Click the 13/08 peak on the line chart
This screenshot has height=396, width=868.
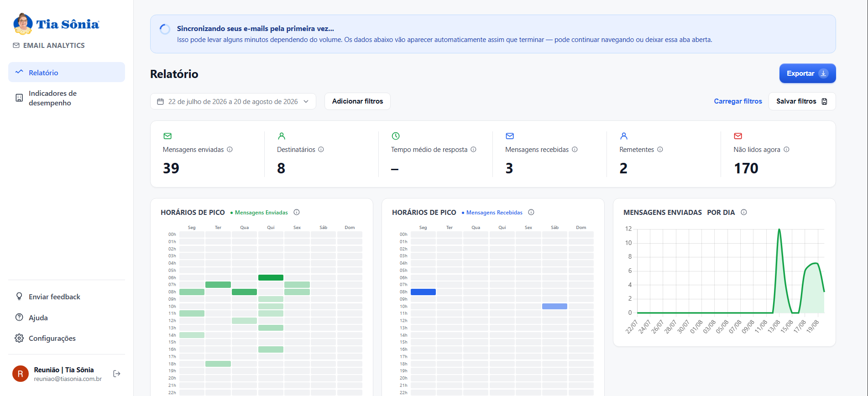click(779, 229)
